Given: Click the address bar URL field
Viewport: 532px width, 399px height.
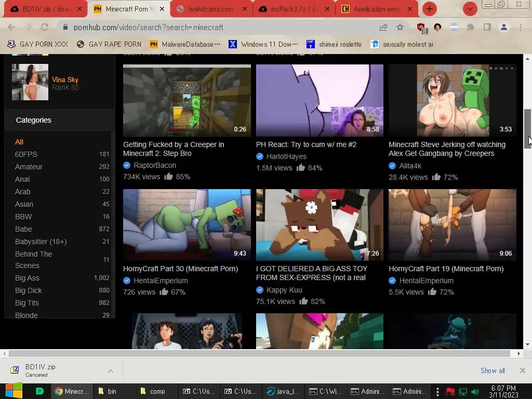Looking at the screenshot, I should click(x=217, y=28).
